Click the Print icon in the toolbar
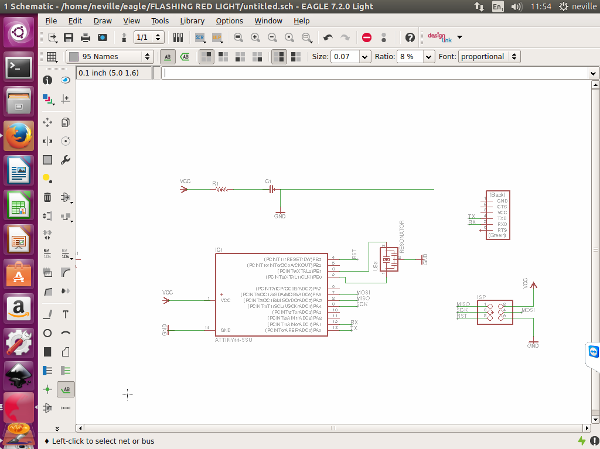 85,38
